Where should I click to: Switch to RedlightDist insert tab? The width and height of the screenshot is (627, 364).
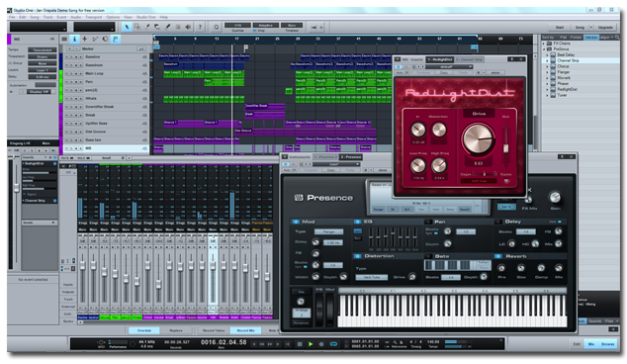[x=440, y=59]
